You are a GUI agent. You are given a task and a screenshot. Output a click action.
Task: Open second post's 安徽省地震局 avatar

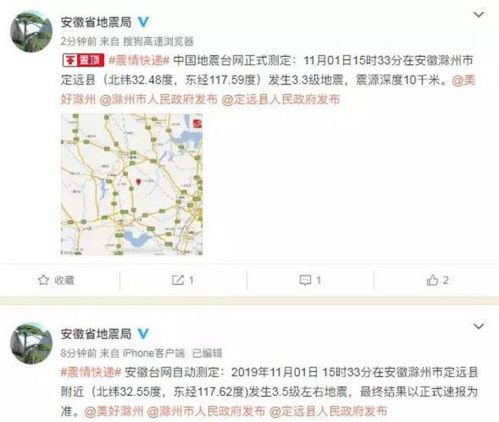31,343
